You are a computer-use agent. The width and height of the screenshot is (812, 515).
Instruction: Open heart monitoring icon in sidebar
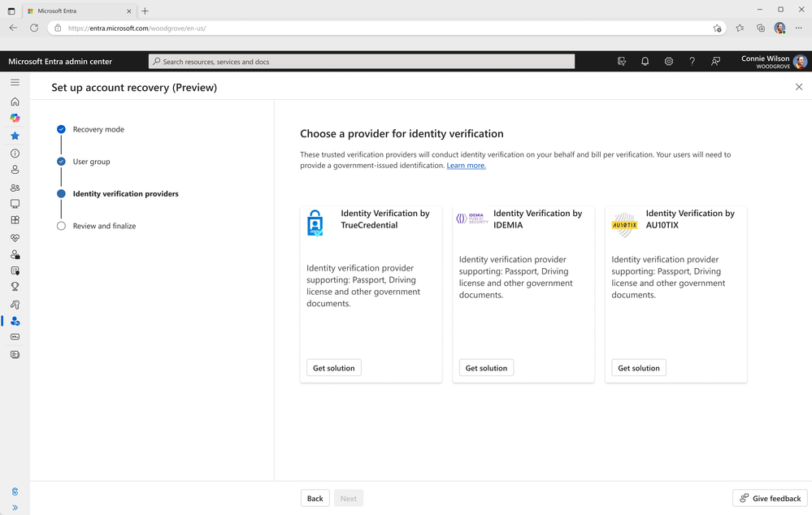(x=15, y=237)
